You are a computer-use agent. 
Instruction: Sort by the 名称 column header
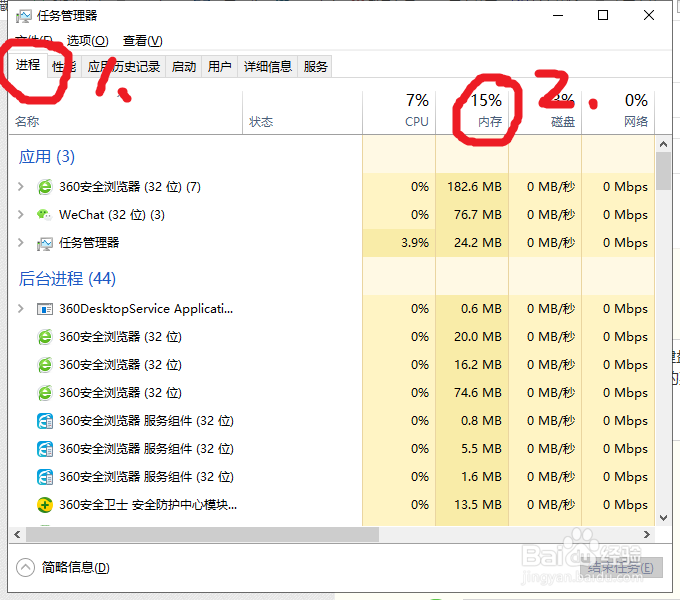pos(125,113)
